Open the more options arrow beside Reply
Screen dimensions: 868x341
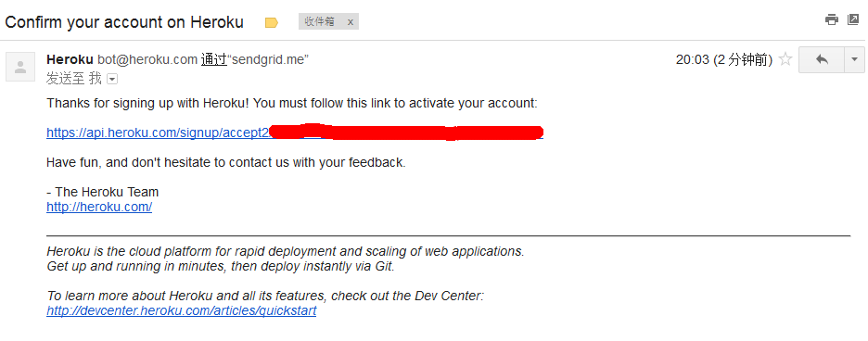(x=854, y=60)
